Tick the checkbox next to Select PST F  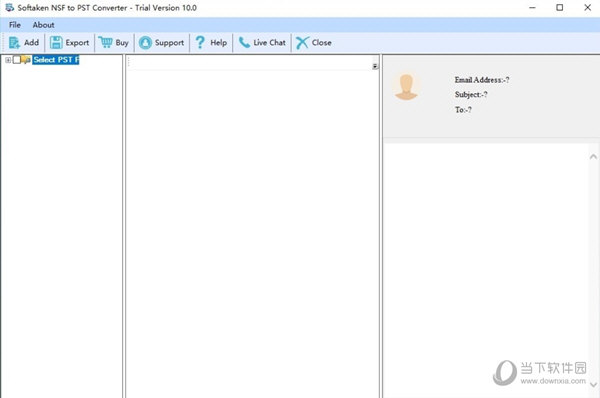click(x=16, y=60)
